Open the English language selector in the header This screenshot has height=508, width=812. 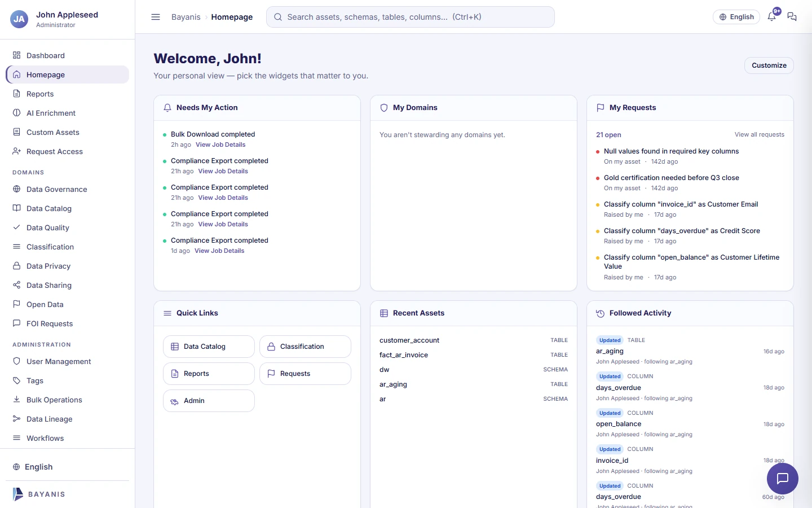[x=736, y=17]
